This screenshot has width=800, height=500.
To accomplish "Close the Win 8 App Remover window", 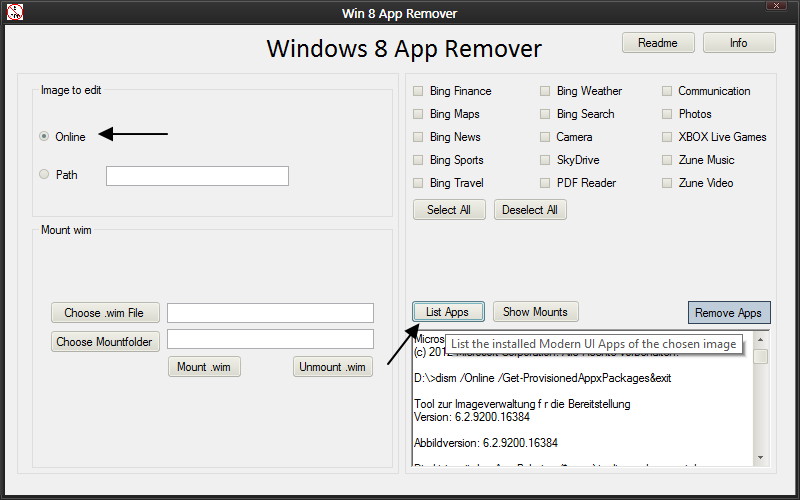I will (x=776, y=6).
